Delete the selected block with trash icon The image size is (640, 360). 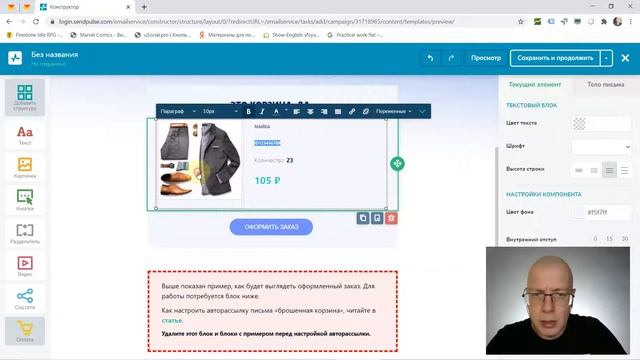pyautogui.click(x=391, y=218)
